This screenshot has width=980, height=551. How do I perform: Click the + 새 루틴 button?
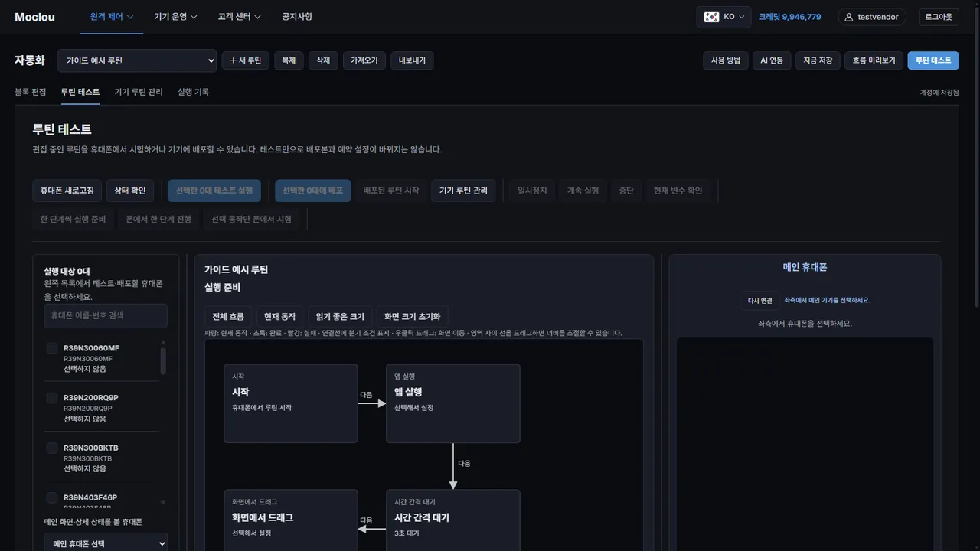245,60
